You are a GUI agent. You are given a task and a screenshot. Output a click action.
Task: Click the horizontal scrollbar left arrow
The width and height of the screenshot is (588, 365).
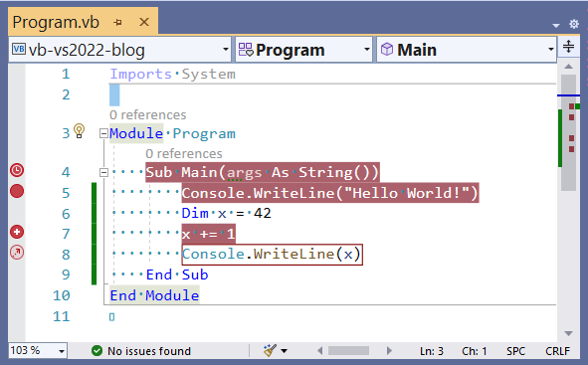(x=320, y=351)
